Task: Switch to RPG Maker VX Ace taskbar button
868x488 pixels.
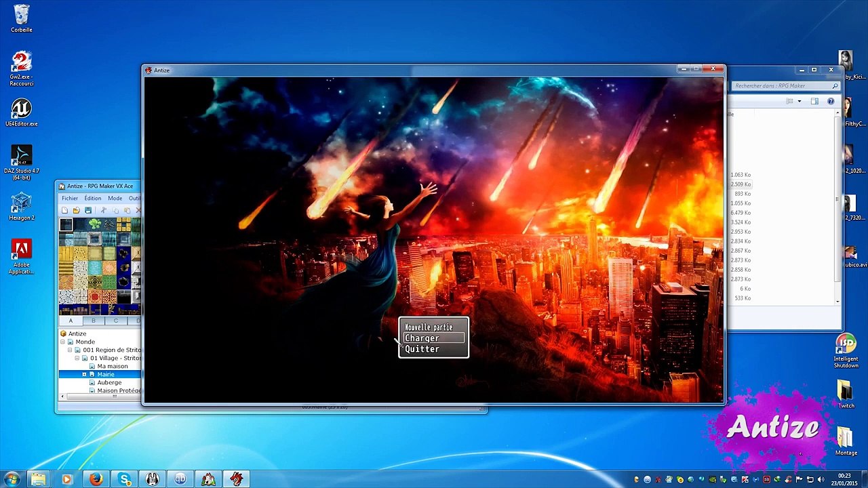Action: (x=208, y=479)
